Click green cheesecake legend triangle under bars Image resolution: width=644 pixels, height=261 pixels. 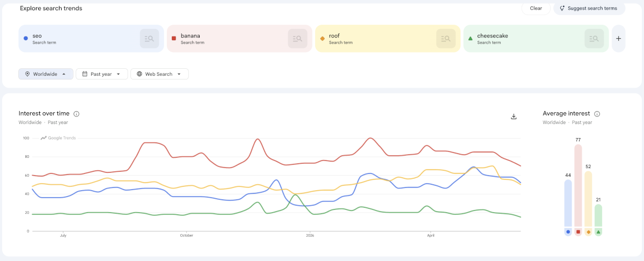click(598, 232)
